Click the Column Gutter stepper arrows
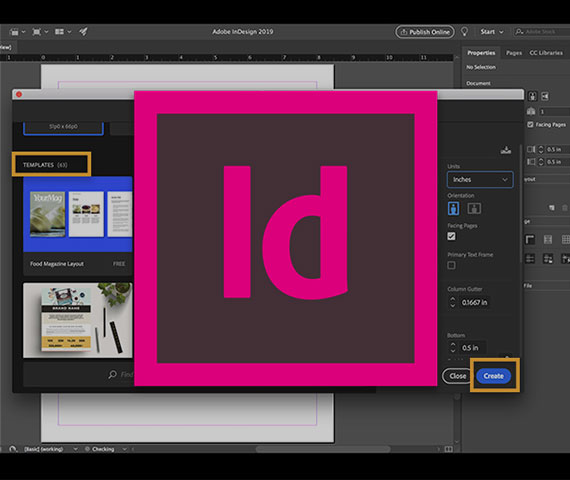 453,302
